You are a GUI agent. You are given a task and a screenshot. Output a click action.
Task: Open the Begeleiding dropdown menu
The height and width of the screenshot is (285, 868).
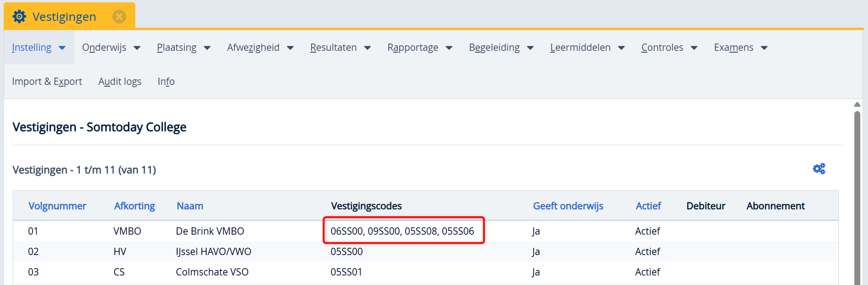[501, 48]
